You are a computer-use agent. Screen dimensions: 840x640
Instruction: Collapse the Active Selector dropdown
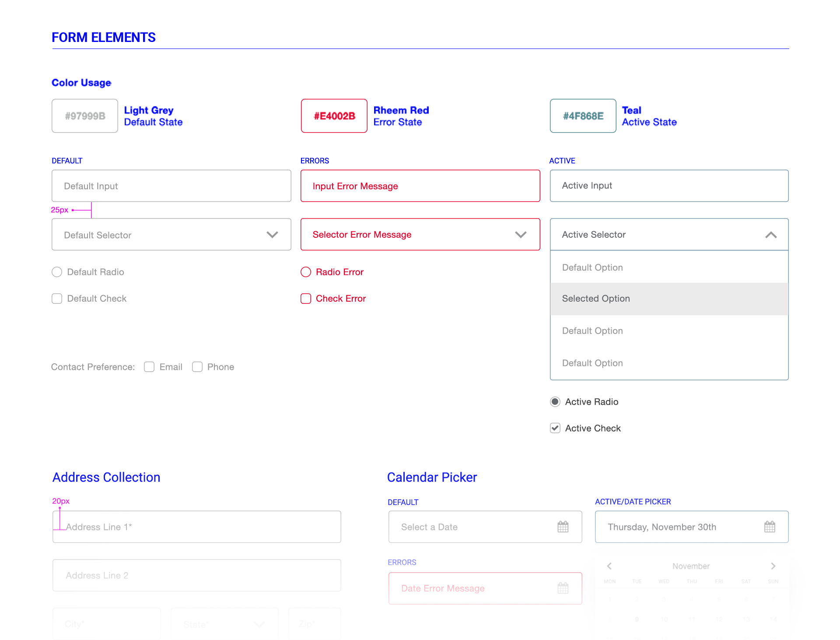(771, 234)
